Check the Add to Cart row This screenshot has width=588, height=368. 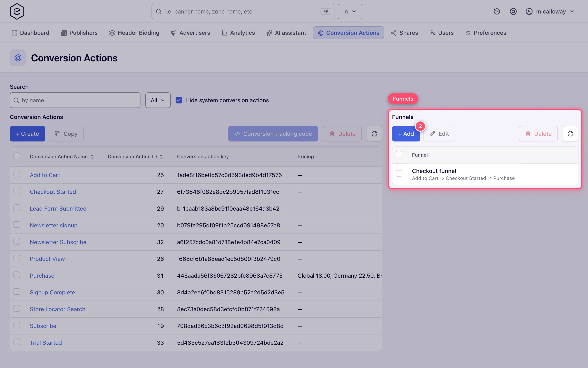(x=17, y=174)
